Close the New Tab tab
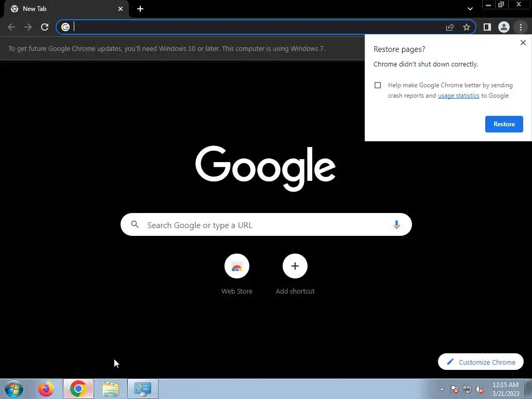The width and height of the screenshot is (532, 399). click(121, 9)
